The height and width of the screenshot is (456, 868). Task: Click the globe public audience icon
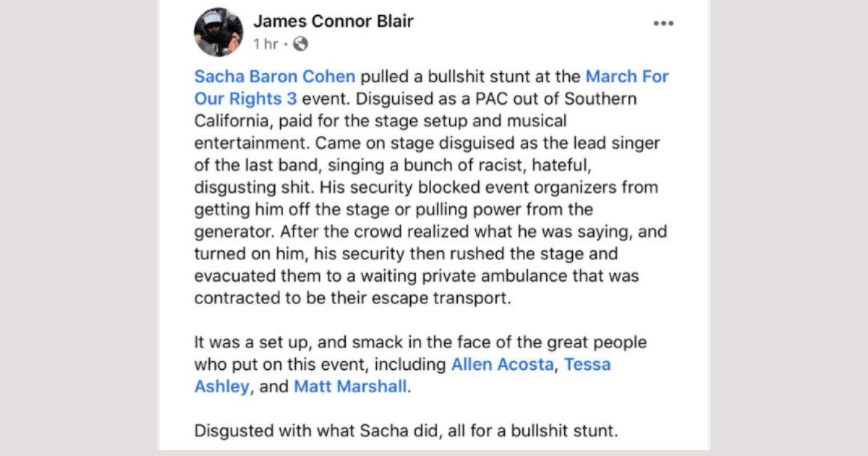pyautogui.click(x=301, y=44)
